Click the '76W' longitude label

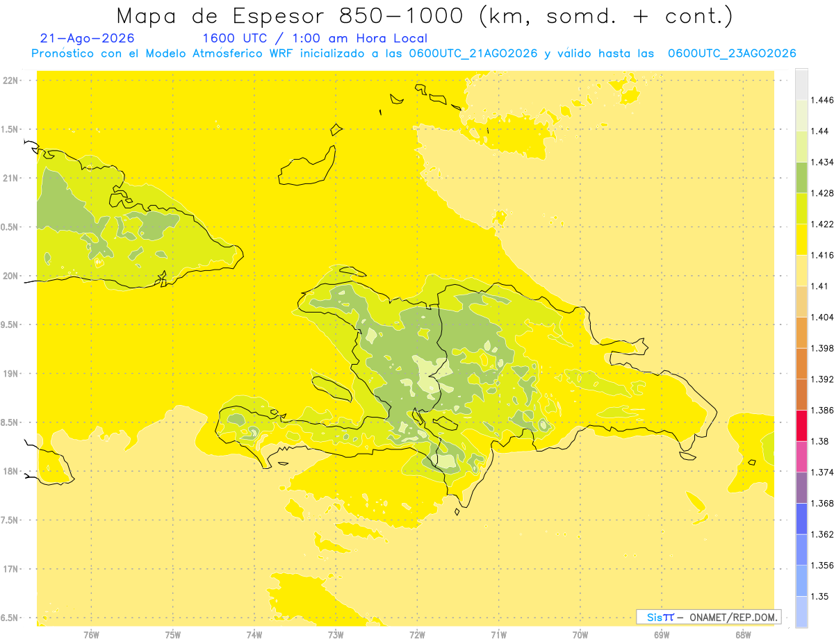pyautogui.click(x=91, y=636)
